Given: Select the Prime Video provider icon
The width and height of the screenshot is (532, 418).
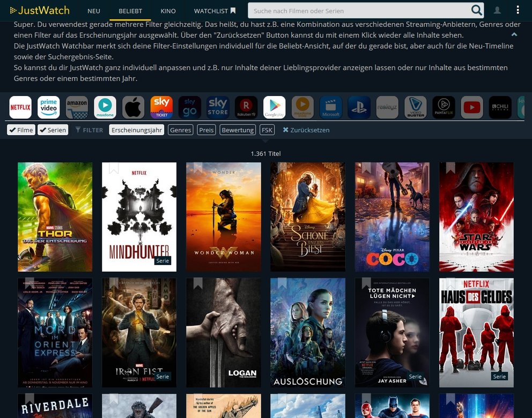Looking at the screenshot, I should [48, 107].
